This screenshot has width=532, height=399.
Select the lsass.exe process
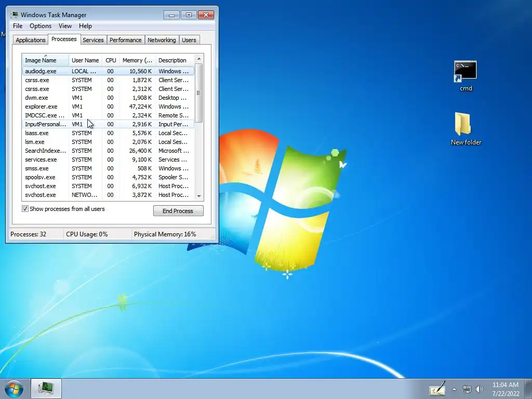pyautogui.click(x=108, y=132)
